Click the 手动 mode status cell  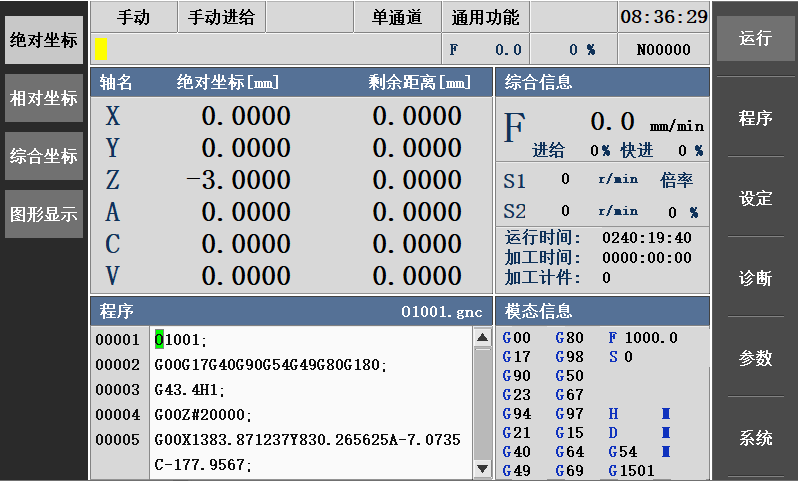133,17
